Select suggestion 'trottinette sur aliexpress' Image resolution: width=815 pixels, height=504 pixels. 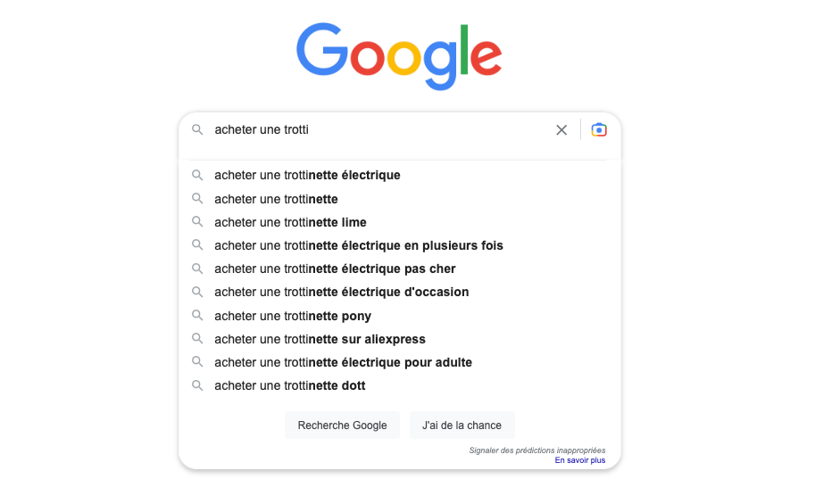[399, 339]
